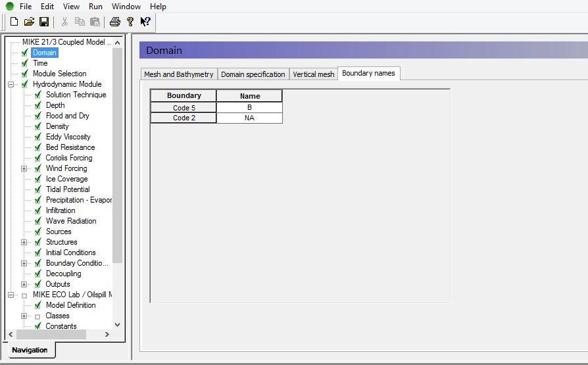Click the empty status box beside Classes
The width and height of the screenshot is (588, 365).
coord(37,316)
